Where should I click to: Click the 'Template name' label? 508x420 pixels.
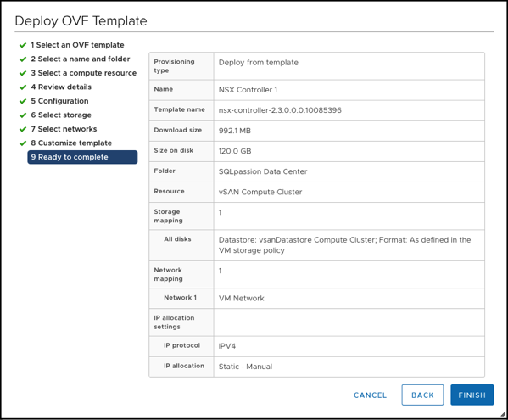(x=179, y=109)
